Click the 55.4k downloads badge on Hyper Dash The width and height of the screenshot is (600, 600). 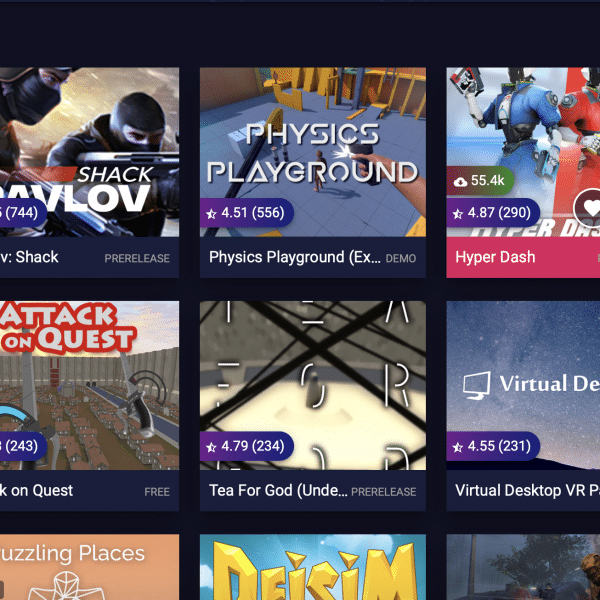[x=480, y=180]
